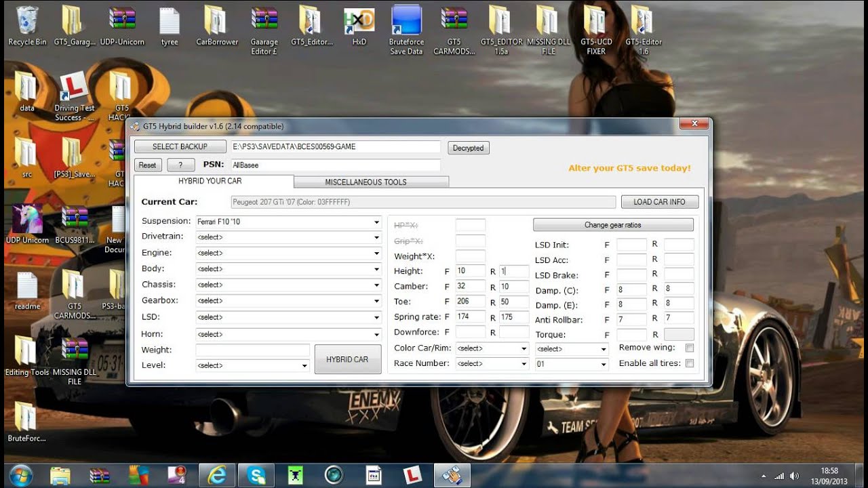Enable the Enable all tires checkbox
Screen dimensions: 868x488
tap(690, 363)
